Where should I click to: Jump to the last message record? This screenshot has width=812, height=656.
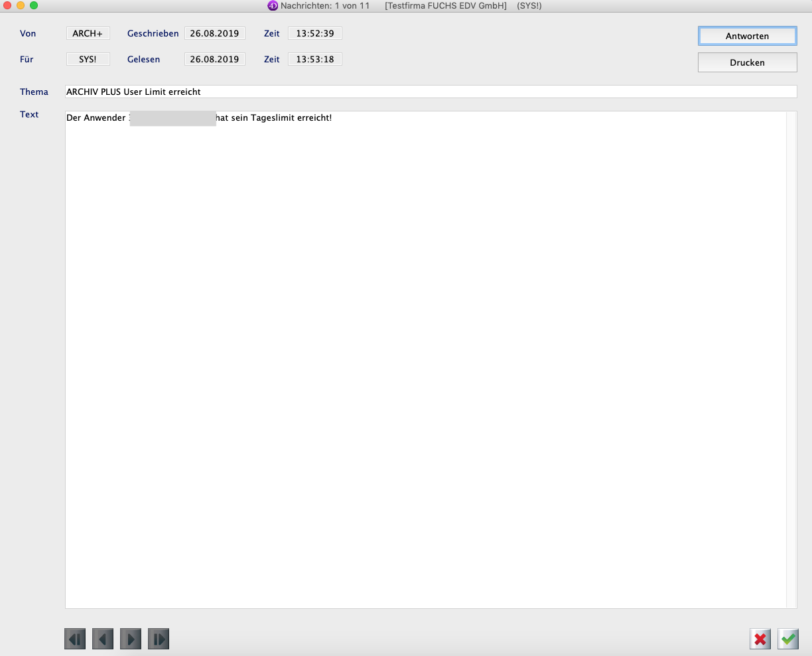[159, 639]
